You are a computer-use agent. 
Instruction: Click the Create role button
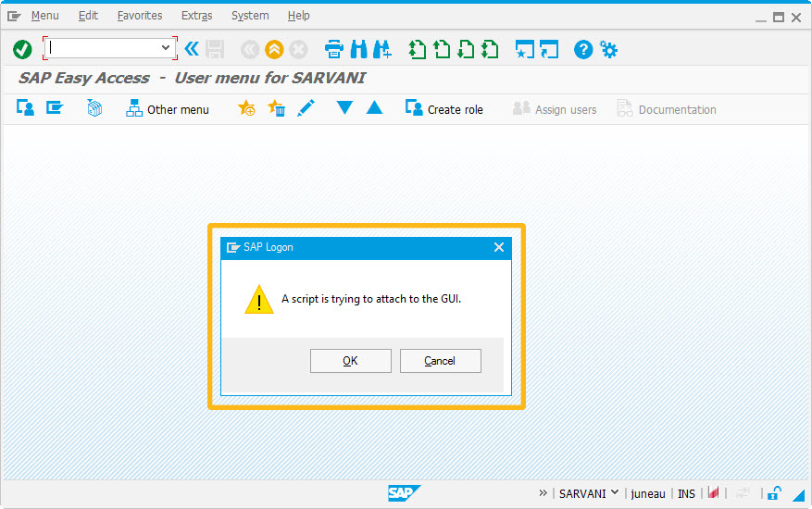coord(444,109)
